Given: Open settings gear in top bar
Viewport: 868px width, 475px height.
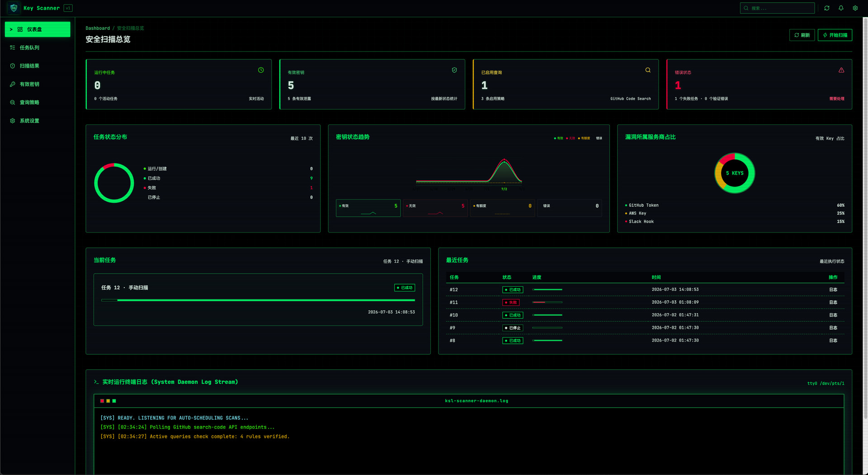Looking at the screenshot, I should tap(855, 8).
